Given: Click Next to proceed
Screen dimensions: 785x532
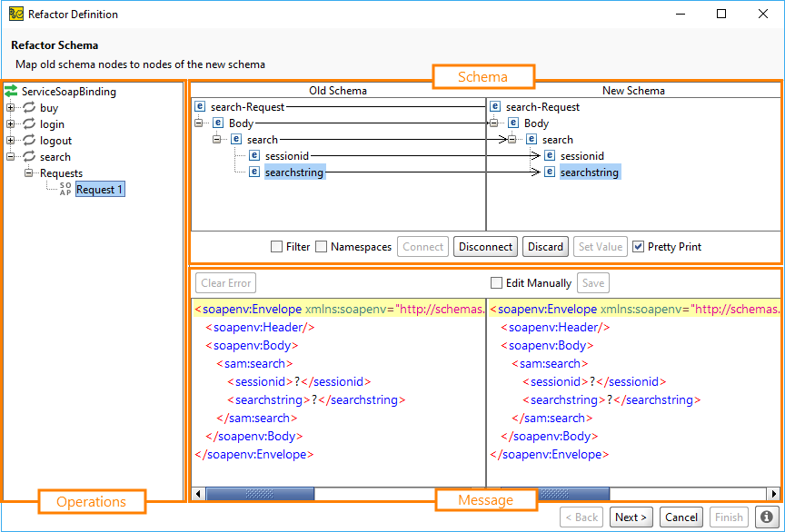Looking at the screenshot, I should [x=631, y=517].
